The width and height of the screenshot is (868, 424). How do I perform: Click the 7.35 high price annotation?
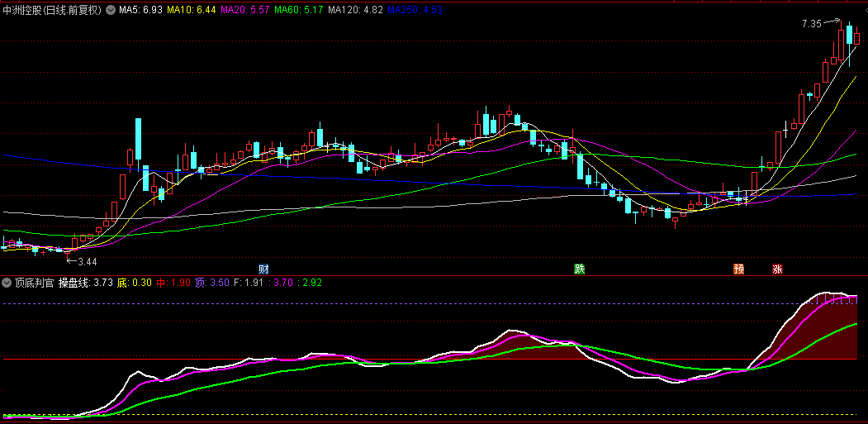pos(811,24)
